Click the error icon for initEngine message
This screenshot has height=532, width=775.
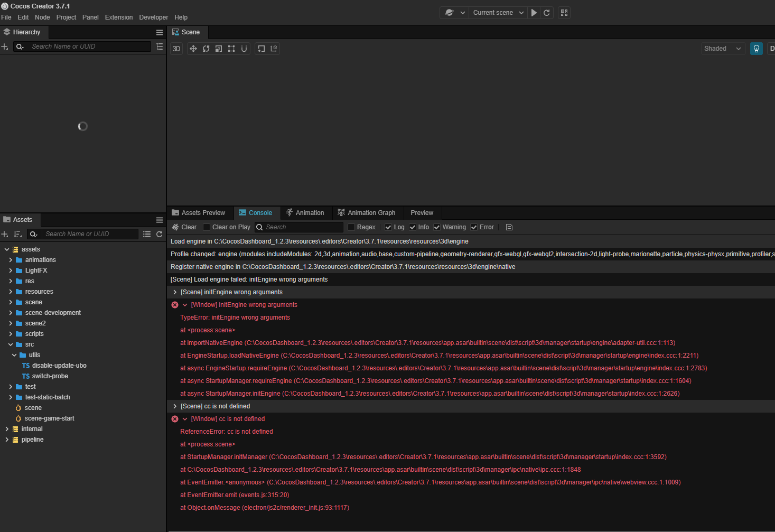coord(175,305)
